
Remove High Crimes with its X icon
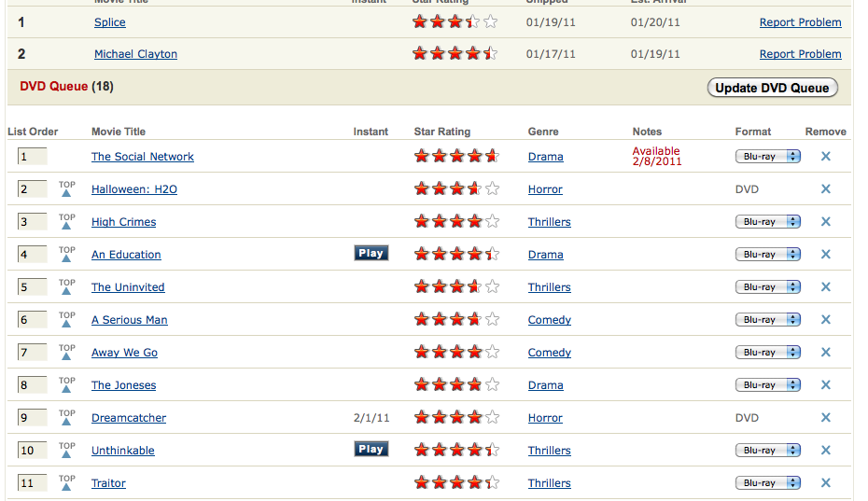(x=825, y=222)
